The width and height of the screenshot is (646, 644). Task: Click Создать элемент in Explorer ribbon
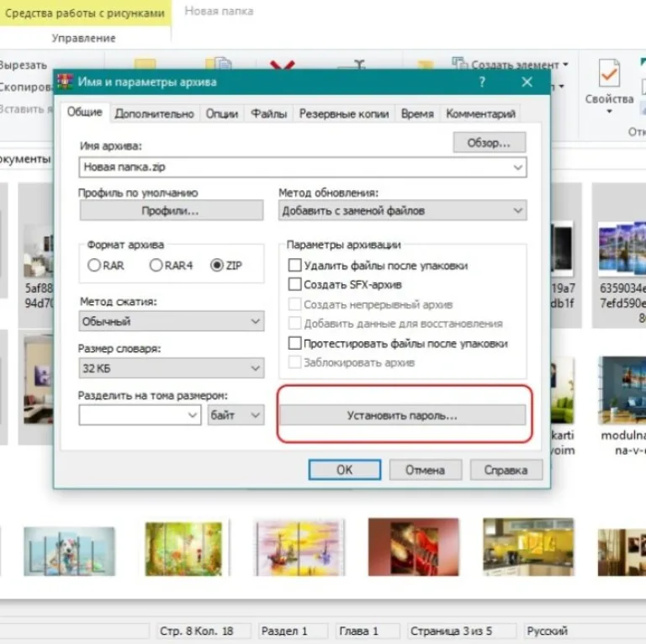click(510, 65)
